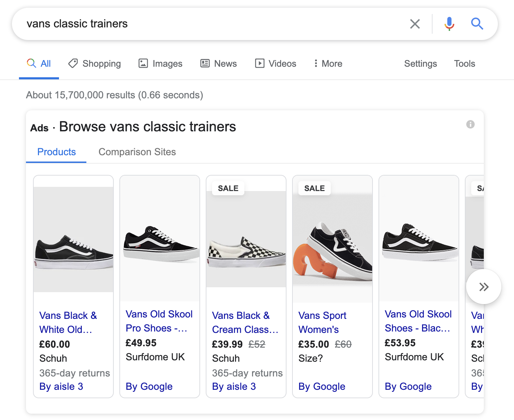Switch to Comparison Sites tab

pos(137,152)
